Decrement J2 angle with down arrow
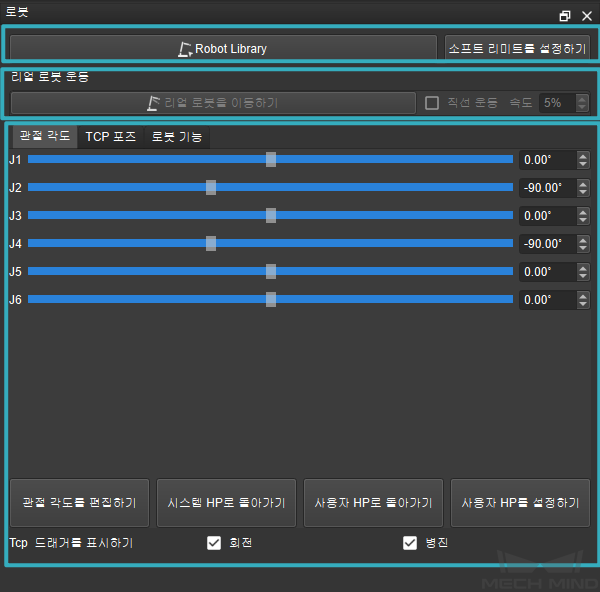This screenshot has width=600, height=592. click(583, 192)
